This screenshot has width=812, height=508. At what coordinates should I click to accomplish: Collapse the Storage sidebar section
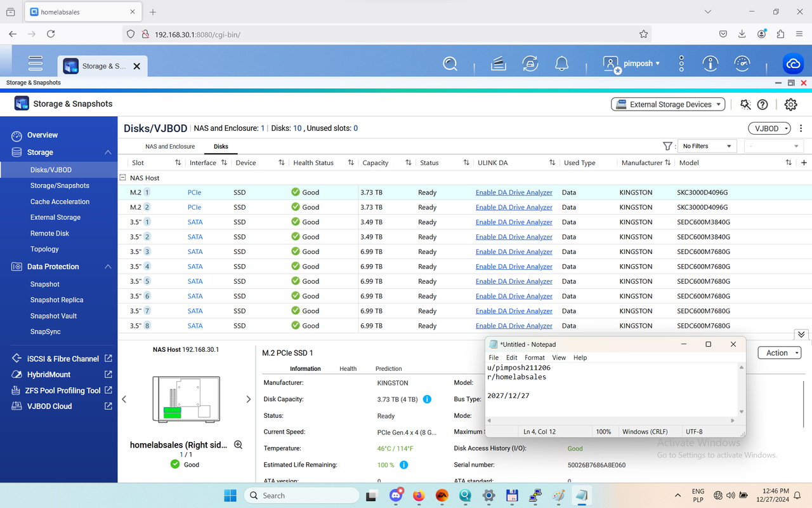pyautogui.click(x=108, y=152)
